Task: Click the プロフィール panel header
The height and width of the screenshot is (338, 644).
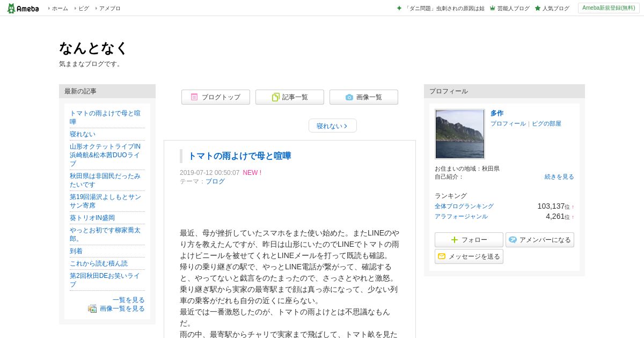Action: (x=504, y=91)
